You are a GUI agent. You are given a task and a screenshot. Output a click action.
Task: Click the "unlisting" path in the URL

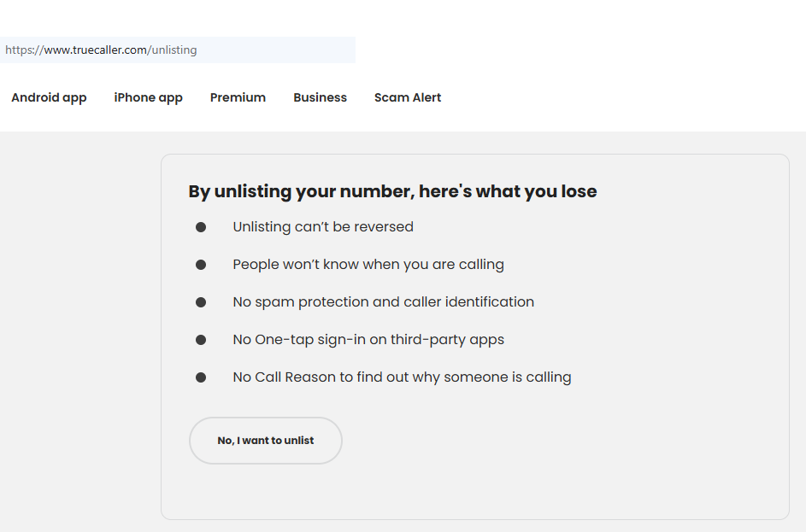pos(174,50)
